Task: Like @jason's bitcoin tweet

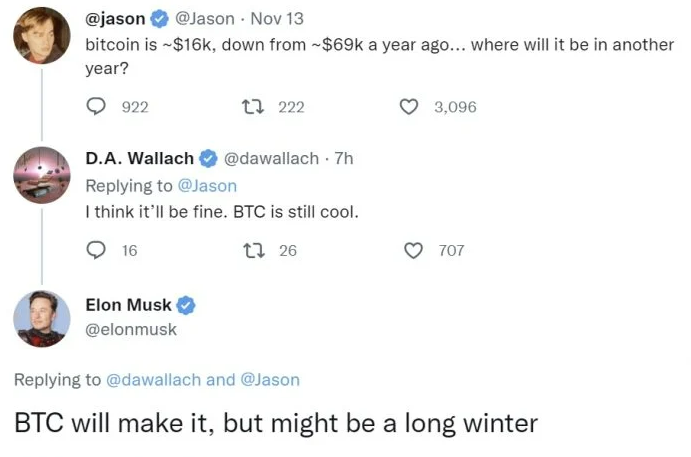Action: pyautogui.click(x=408, y=107)
